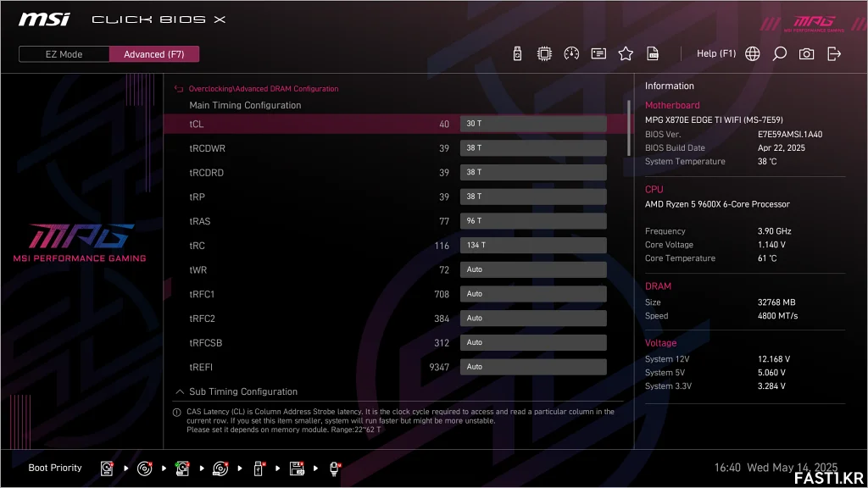Edit tRCDRD value field 38 T
This screenshot has height=488, width=868.
[533, 172]
